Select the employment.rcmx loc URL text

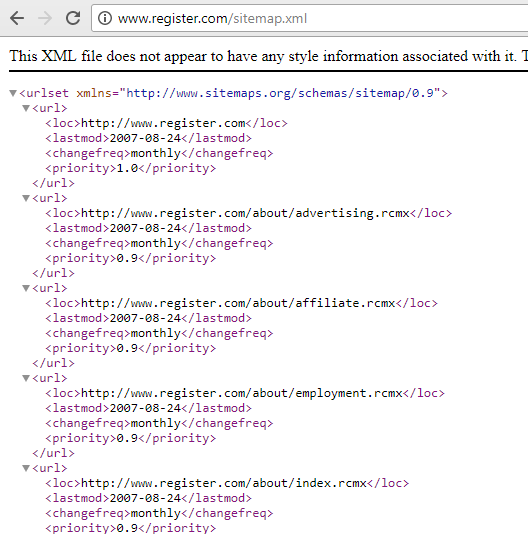[x=242, y=393]
